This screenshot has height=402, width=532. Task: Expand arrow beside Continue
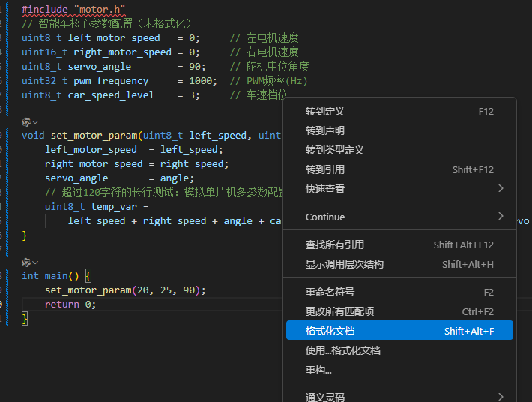point(501,216)
